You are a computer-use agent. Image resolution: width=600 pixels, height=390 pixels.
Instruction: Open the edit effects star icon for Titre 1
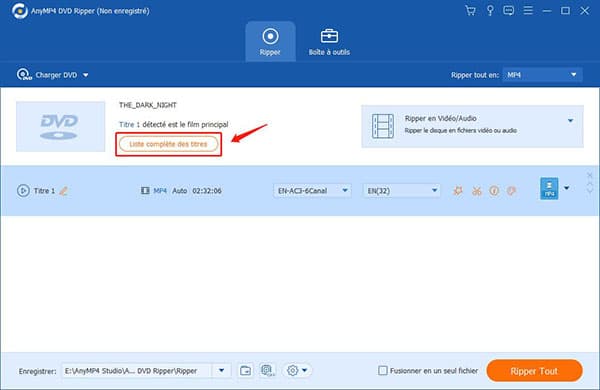pyautogui.click(x=458, y=191)
